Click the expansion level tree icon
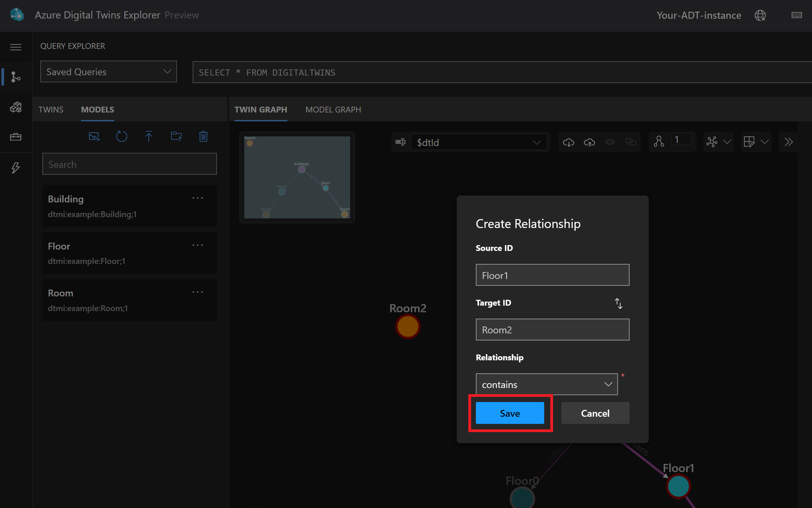 (x=659, y=142)
